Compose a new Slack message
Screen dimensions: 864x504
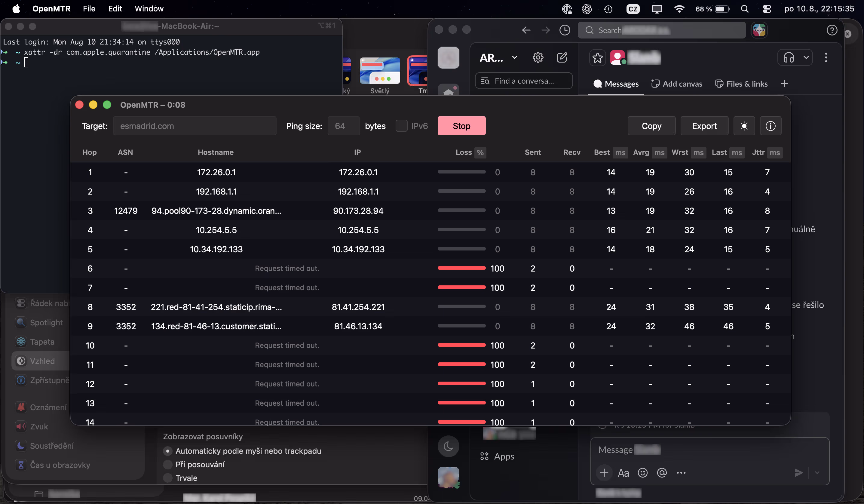[x=562, y=57]
